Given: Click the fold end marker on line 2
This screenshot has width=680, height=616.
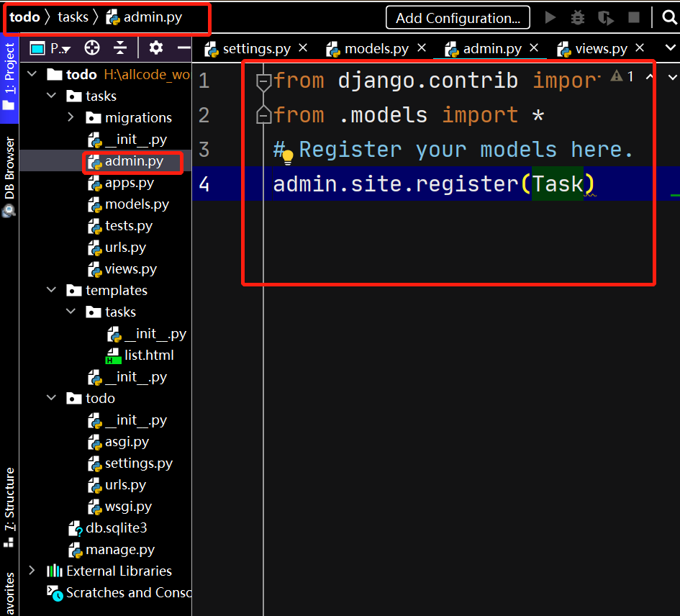Looking at the screenshot, I should click(x=263, y=114).
